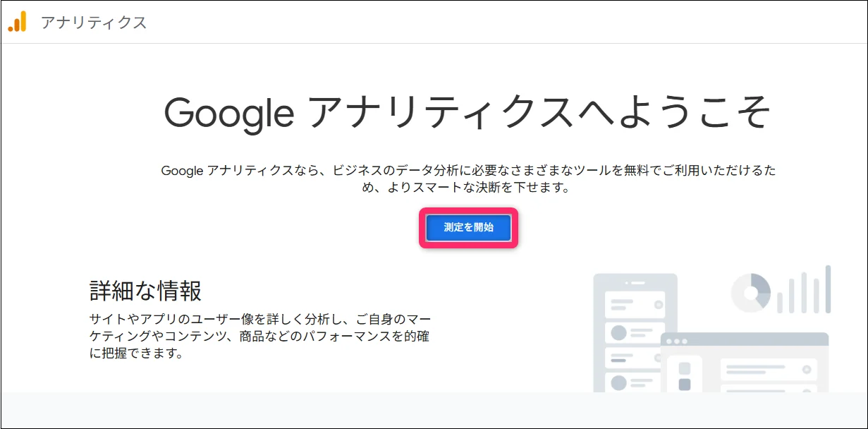The height and width of the screenshot is (429, 868).
Task: Click the light gray square in the browser graphic
Action: [684, 368]
